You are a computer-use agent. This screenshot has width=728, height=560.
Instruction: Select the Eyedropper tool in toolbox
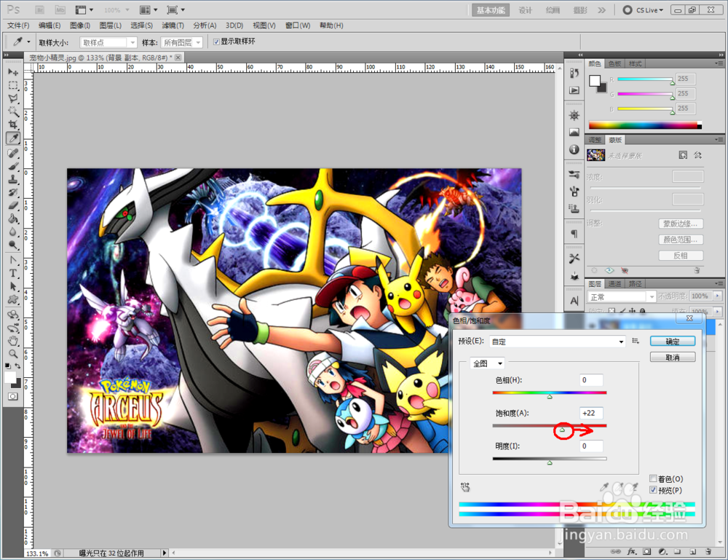coord(13,138)
